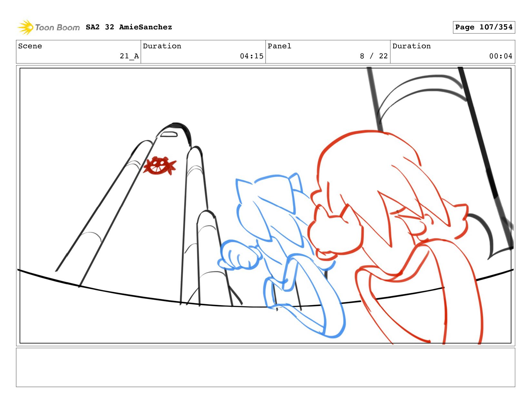The height and width of the screenshot is (411, 532).
Task: Click the 'Page 107/354' box
Action: coord(484,27)
